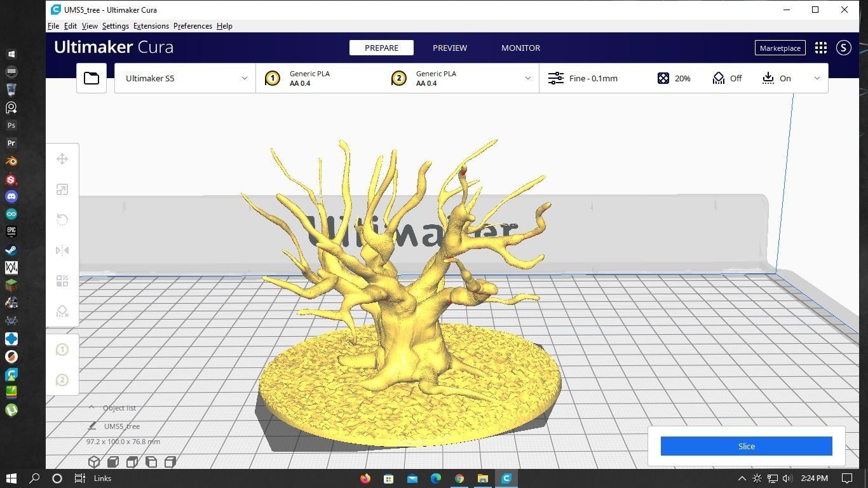Open Chrome from taskbar
This screenshot has width=868, height=488.
459,478
